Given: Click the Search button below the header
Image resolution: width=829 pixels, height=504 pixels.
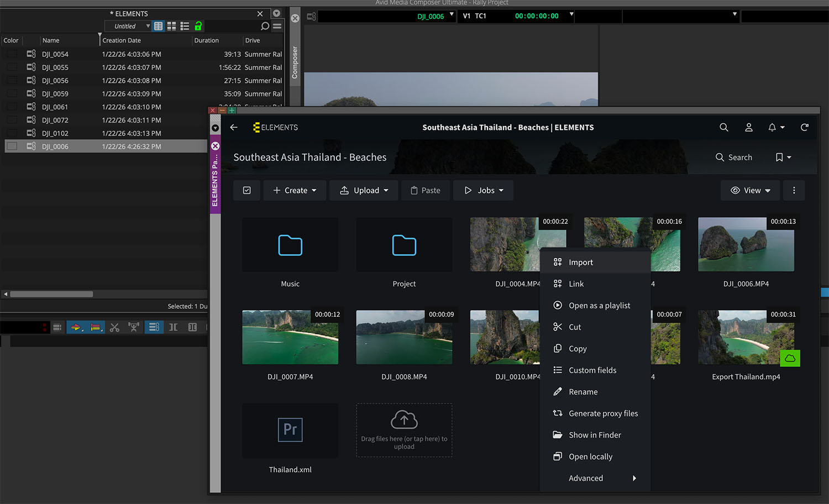Looking at the screenshot, I should pos(733,158).
